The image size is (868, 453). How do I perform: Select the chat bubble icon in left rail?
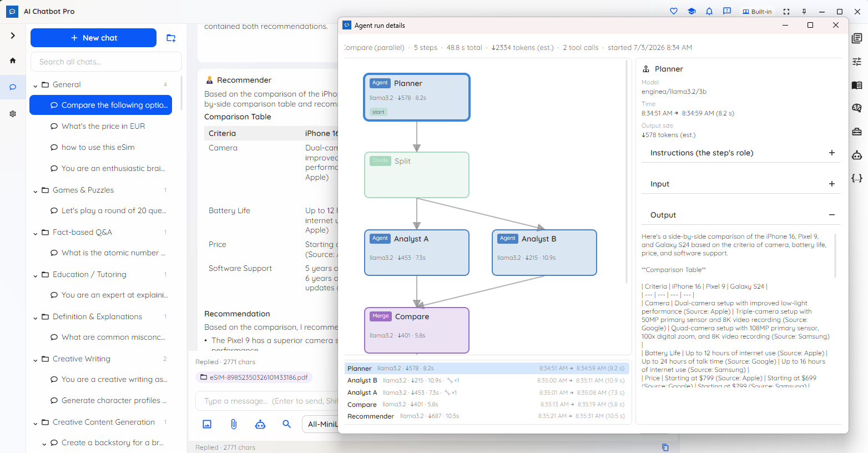(x=13, y=87)
